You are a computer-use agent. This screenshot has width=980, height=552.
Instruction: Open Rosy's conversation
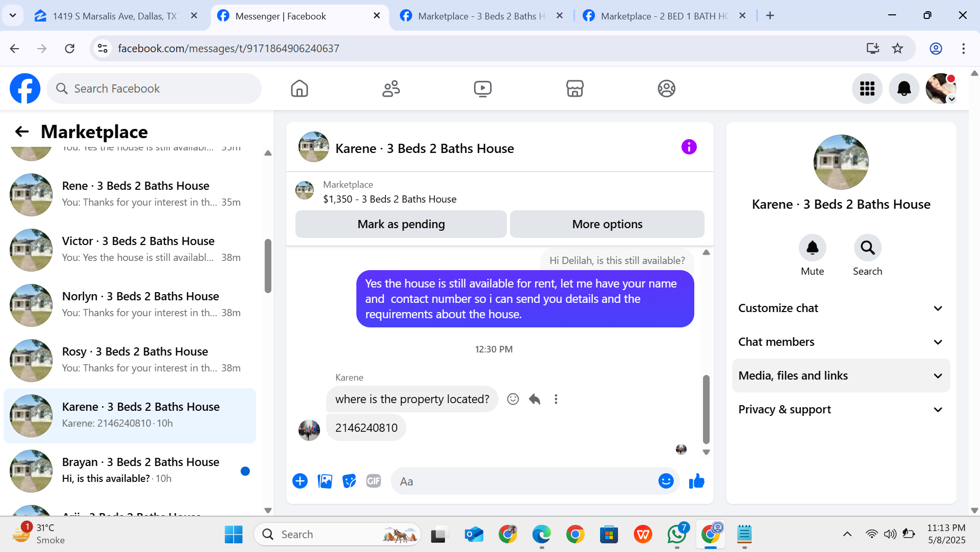point(130,360)
